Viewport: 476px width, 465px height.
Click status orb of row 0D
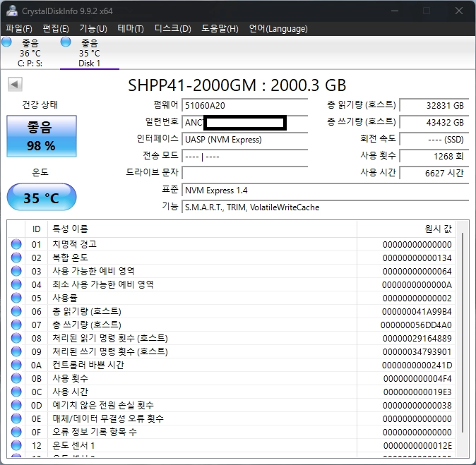click(x=16, y=405)
